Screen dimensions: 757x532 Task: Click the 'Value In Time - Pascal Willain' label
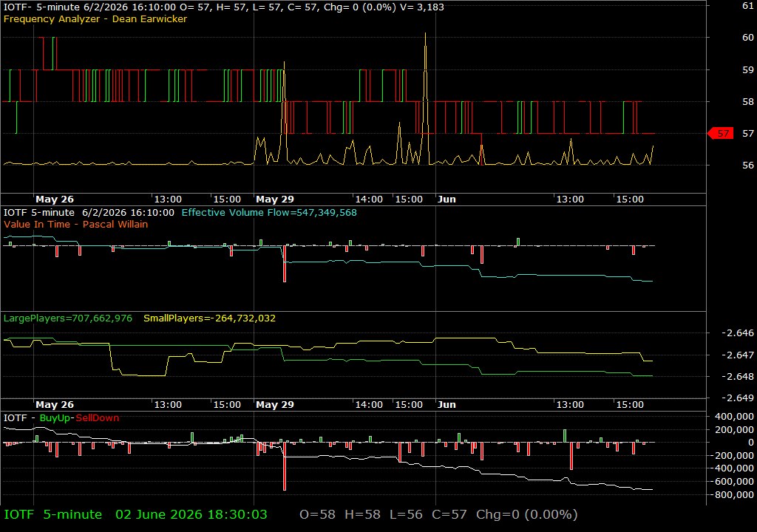76,224
